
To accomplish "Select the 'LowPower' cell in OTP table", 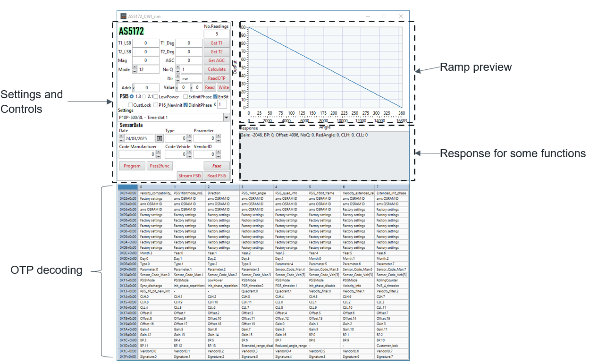I will 223,280.
